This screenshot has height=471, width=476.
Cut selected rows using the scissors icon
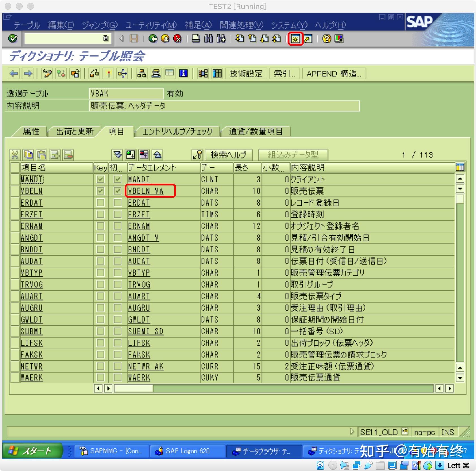14,155
